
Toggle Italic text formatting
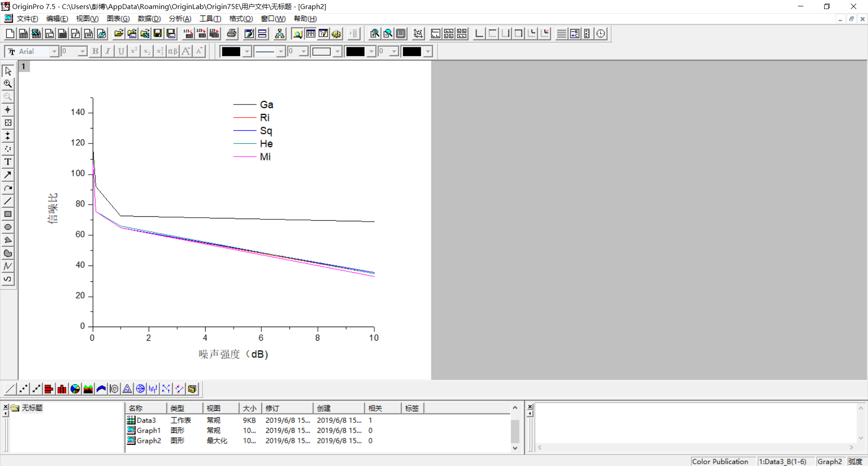click(108, 52)
